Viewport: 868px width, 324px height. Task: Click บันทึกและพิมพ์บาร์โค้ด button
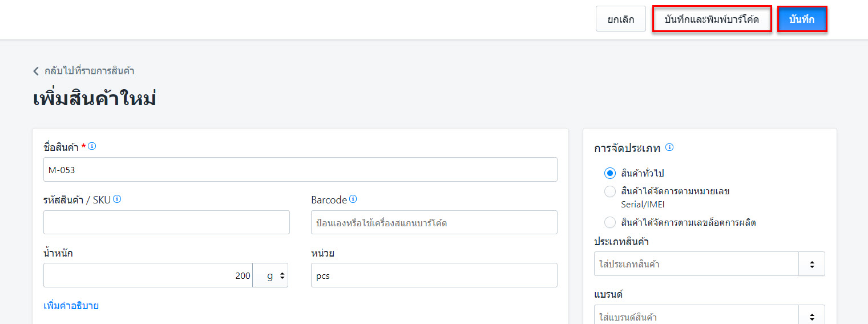point(712,19)
